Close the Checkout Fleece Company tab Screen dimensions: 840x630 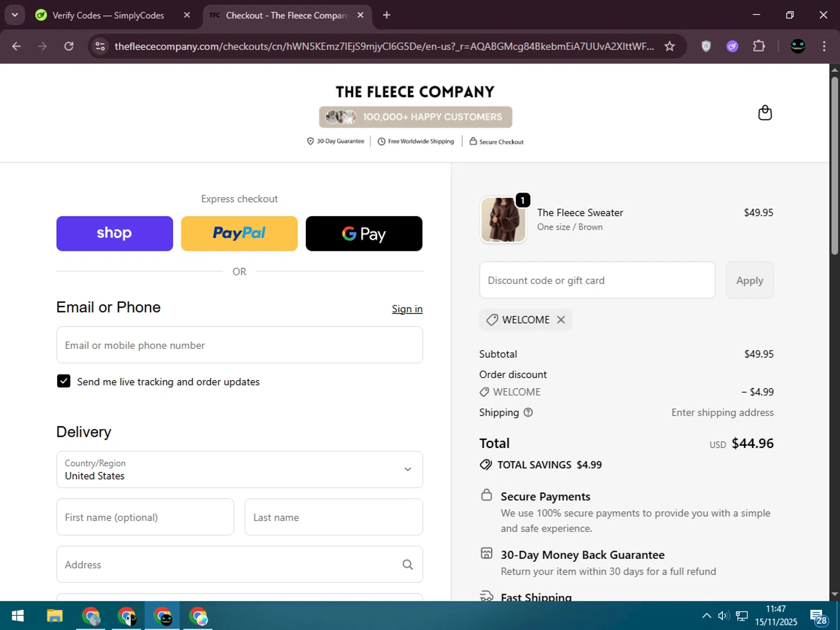(x=361, y=15)
